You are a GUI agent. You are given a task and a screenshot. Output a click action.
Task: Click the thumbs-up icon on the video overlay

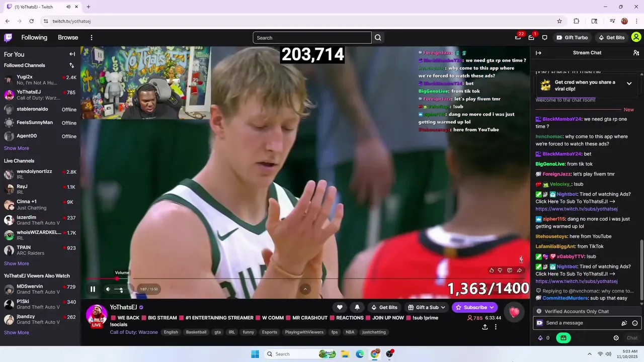point(492,270)
